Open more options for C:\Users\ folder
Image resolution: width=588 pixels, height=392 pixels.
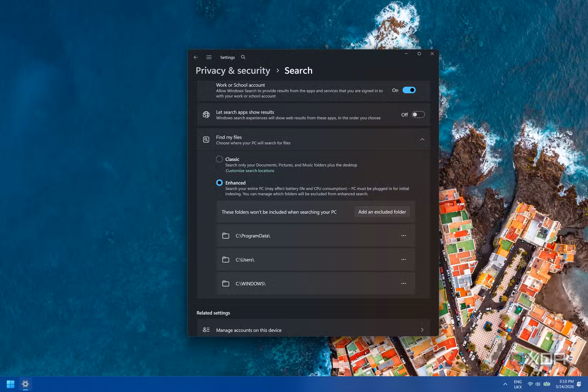click(403, 259)
